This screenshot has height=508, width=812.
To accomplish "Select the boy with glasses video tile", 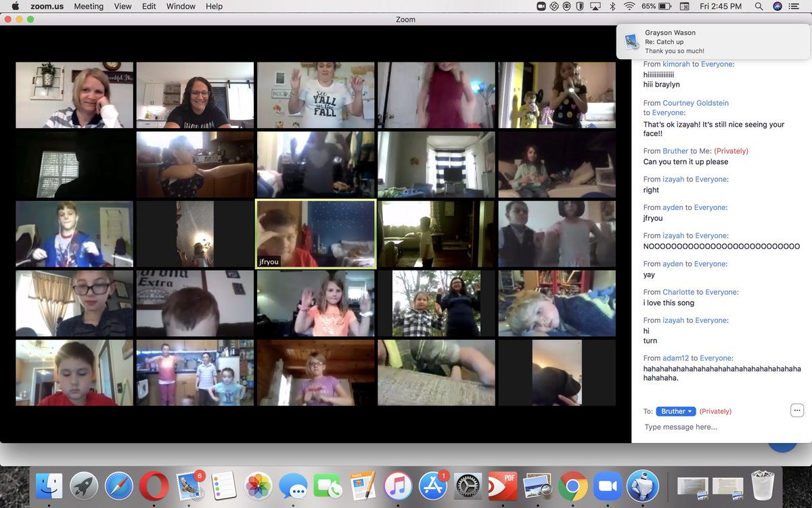I will (x=74, y=303).
